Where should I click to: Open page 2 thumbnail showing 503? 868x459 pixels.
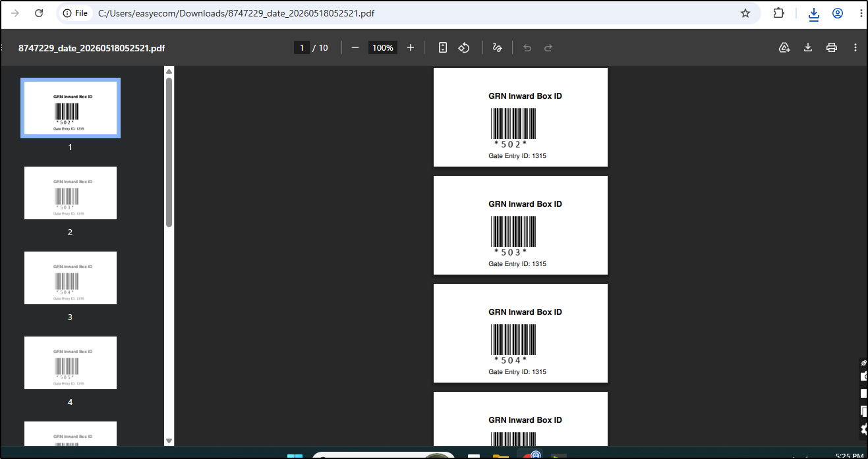tap(71, 193)
